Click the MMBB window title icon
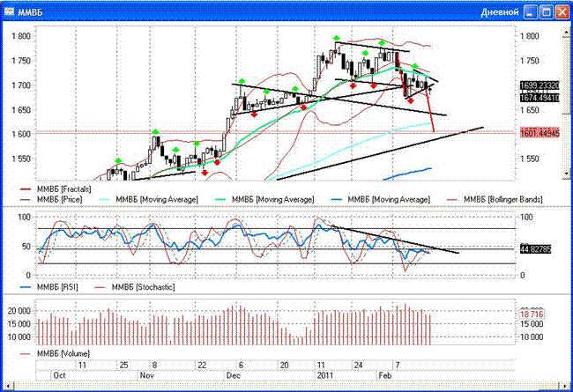This screenshot has height=392, width=573. point(9,12)
